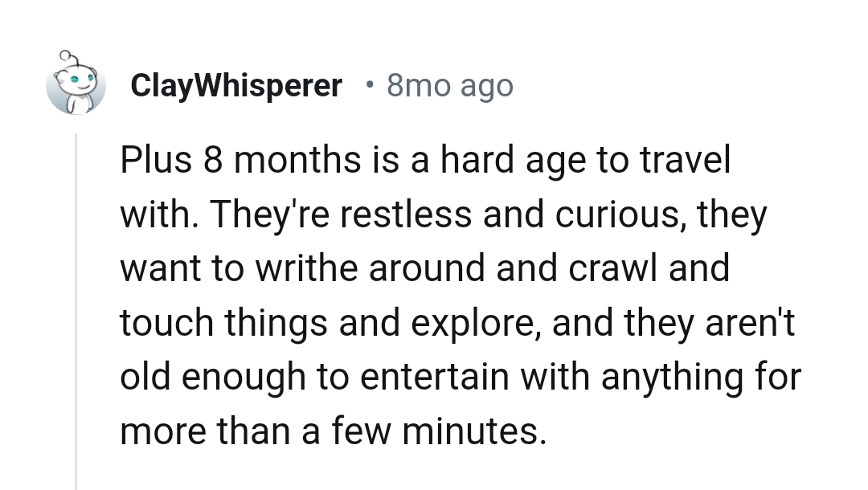Select the ClayWhisperer username text
Image resolution: width=868 pixels, height=490 pixels.
coord(235,85)
